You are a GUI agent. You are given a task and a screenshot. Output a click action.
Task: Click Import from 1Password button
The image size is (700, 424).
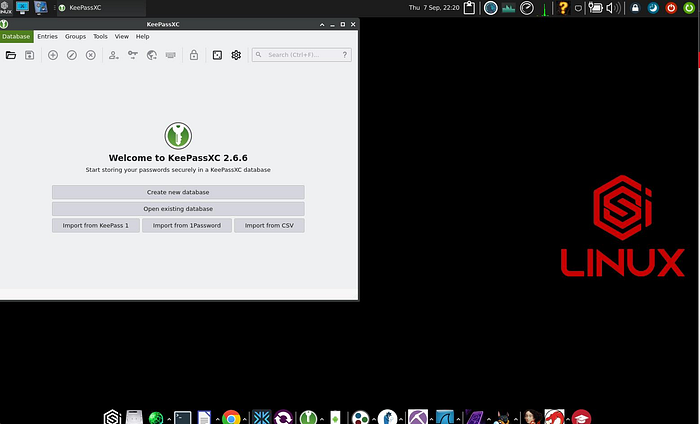coord(187,225)
